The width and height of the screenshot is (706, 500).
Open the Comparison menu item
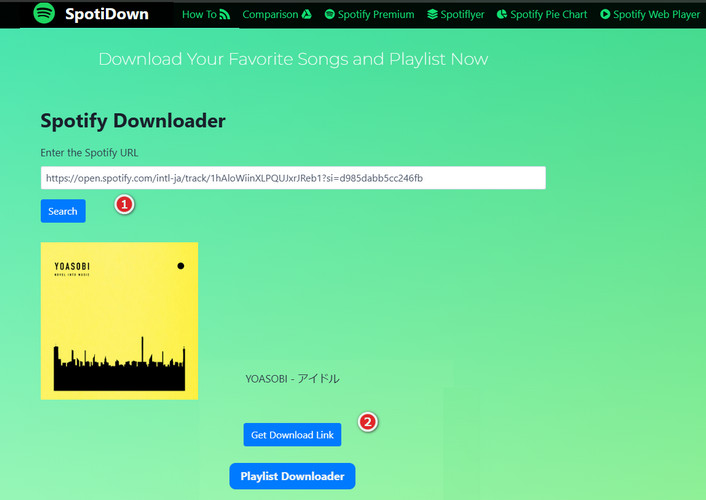coord(270,14)
